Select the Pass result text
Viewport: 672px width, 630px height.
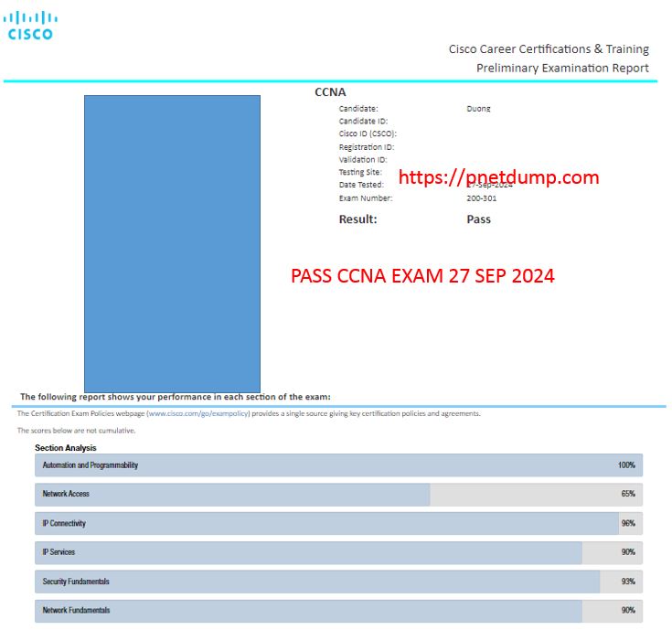[x=478, y=219]
